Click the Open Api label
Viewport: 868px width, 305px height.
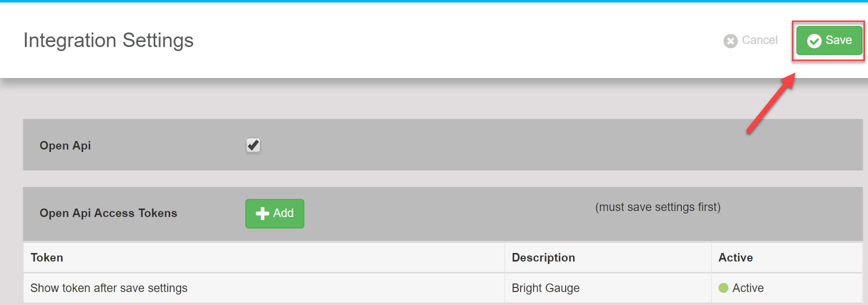coord(65,145)
